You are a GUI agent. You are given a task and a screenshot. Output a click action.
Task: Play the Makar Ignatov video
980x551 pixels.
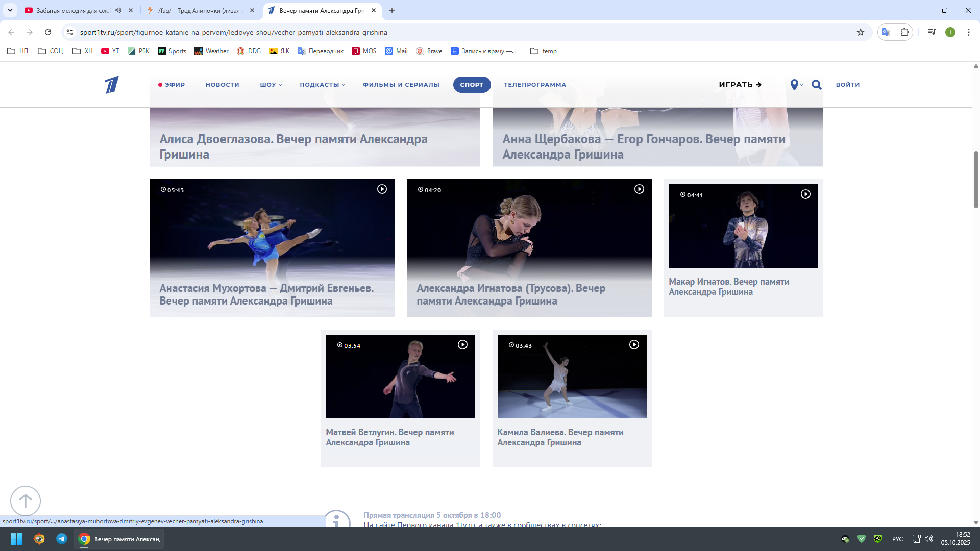click(805, 194)
